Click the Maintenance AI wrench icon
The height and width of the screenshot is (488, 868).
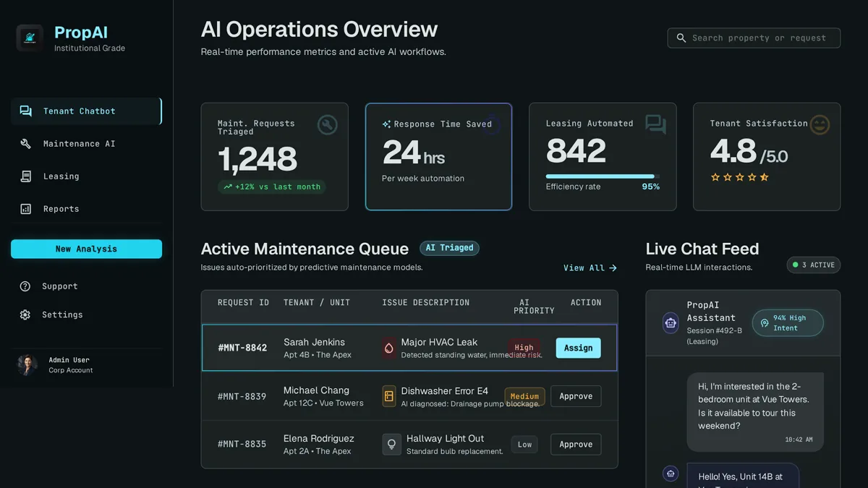26,144
